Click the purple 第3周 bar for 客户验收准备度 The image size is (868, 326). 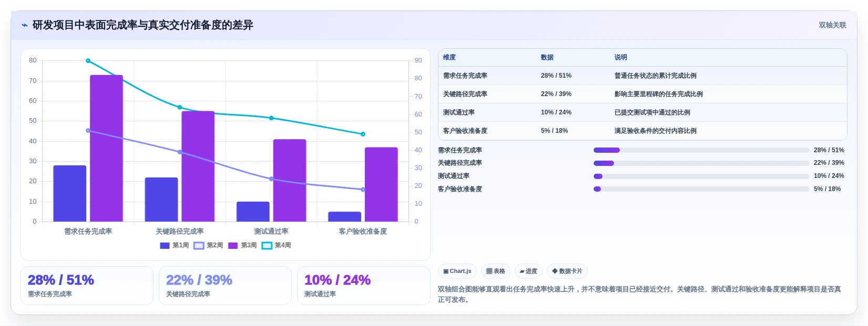pyautogui.click(x=381, y=184)
